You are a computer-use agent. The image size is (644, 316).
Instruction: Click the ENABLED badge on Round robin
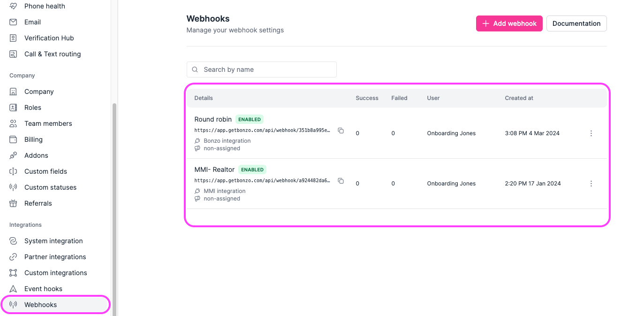[x=249, y=119]
